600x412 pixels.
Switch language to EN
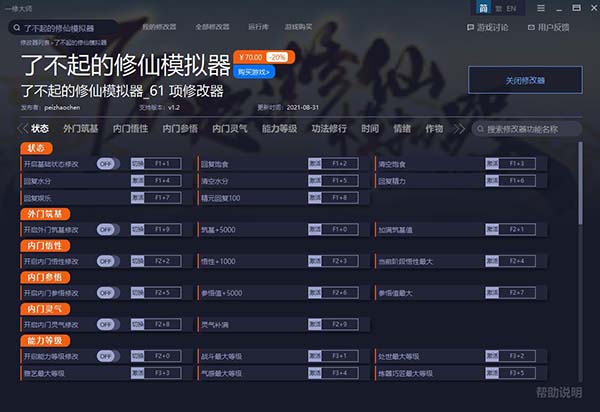[511, 8]
